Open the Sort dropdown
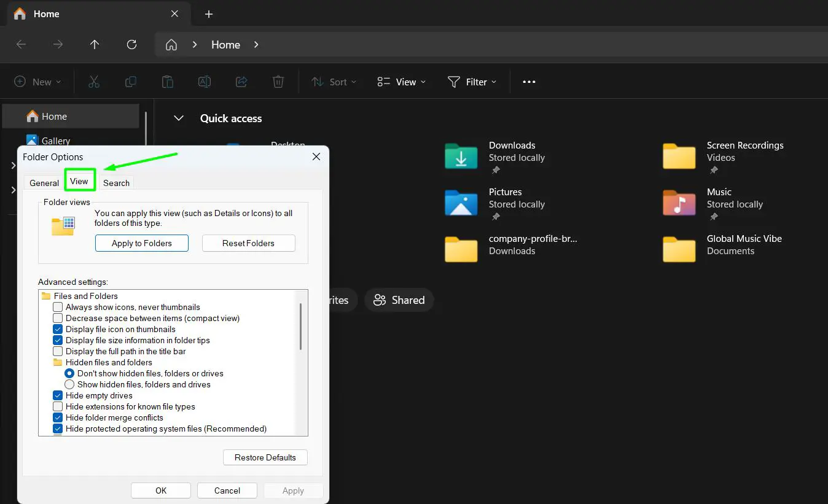 [334, 81]
